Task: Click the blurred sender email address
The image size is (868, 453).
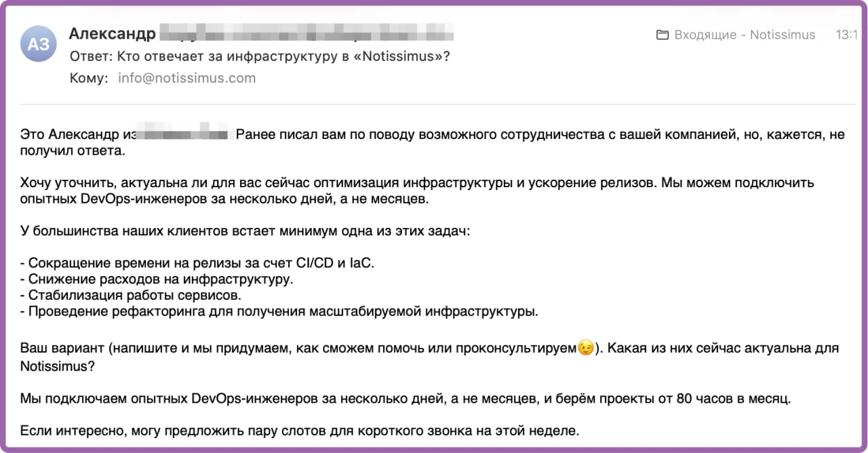Action: pyautogui.click(x=307, y=33)
